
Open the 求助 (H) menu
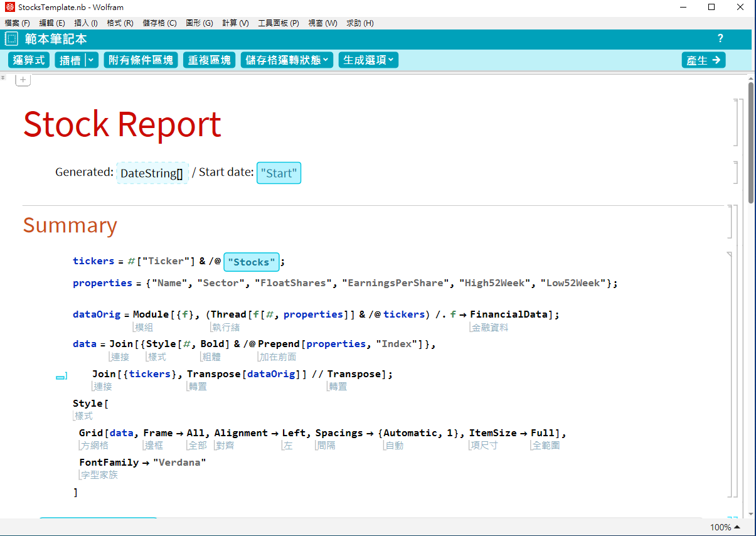[x=360, y=23]
